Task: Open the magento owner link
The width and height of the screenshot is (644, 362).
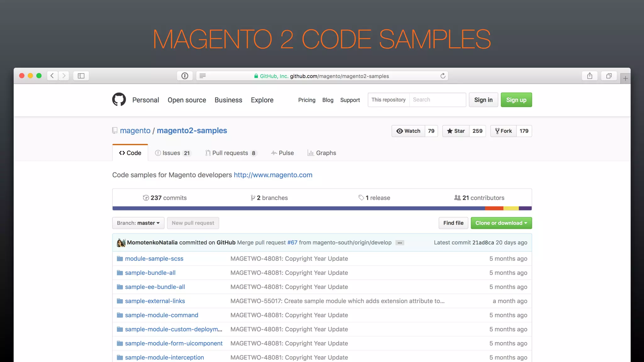Action: click(135, 130)
